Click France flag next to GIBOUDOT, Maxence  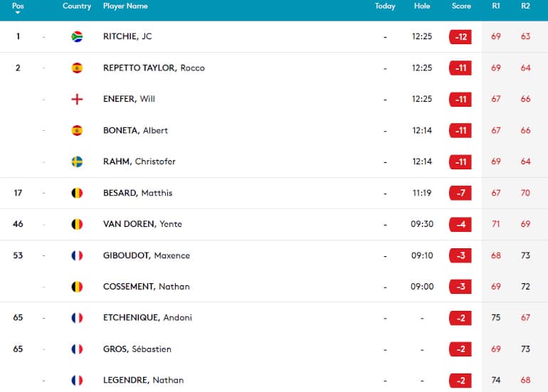coord(77,255)
